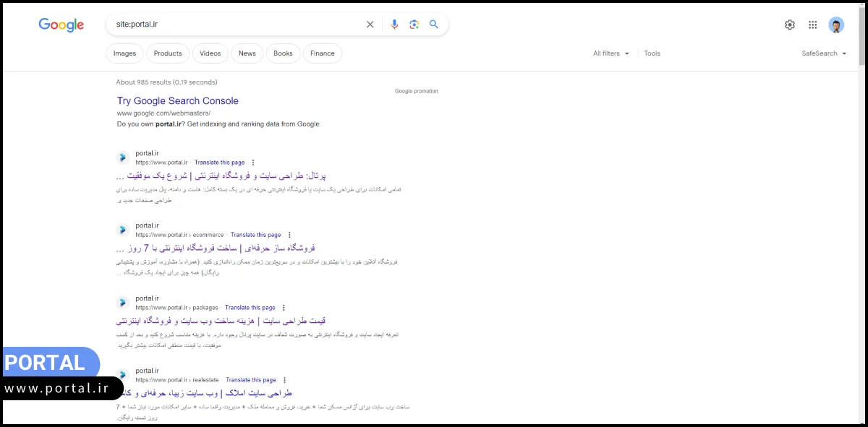Open Google apps launcher grid
The image size is (868, 427).
click(x=812, y=24)
